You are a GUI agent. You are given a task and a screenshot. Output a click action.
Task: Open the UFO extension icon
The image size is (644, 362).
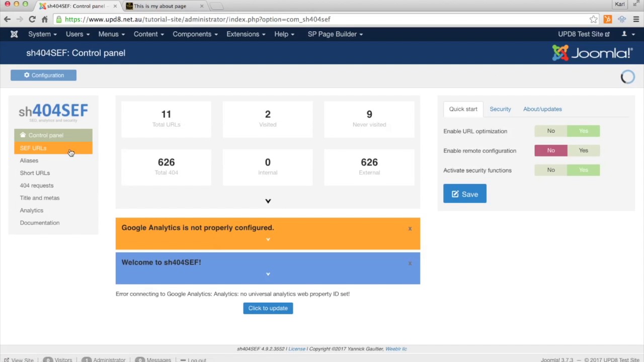[x=622, y=19]
